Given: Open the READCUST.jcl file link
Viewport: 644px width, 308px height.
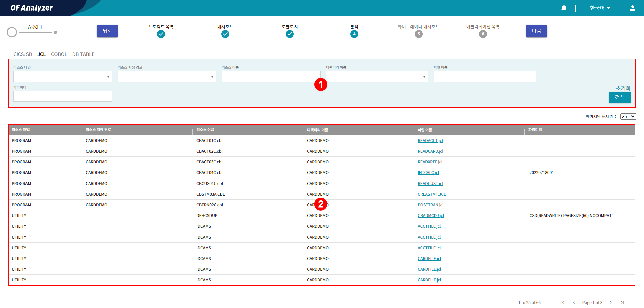Looking at the screenshot, I should pos(430,184).
